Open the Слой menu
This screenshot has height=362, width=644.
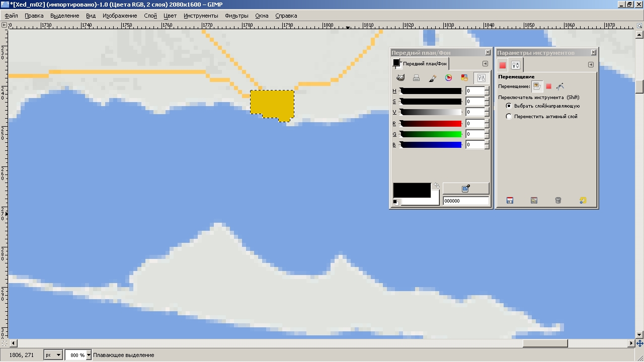tap(150, 16)
